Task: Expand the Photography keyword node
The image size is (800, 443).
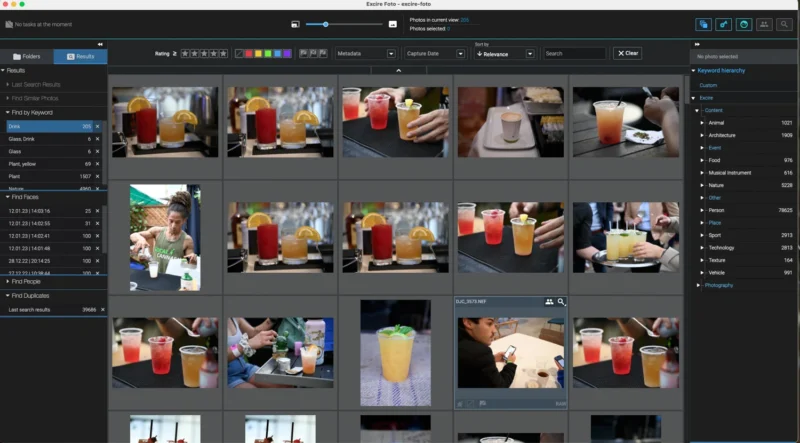Action: pyautogui.click(x=698, y=285)
